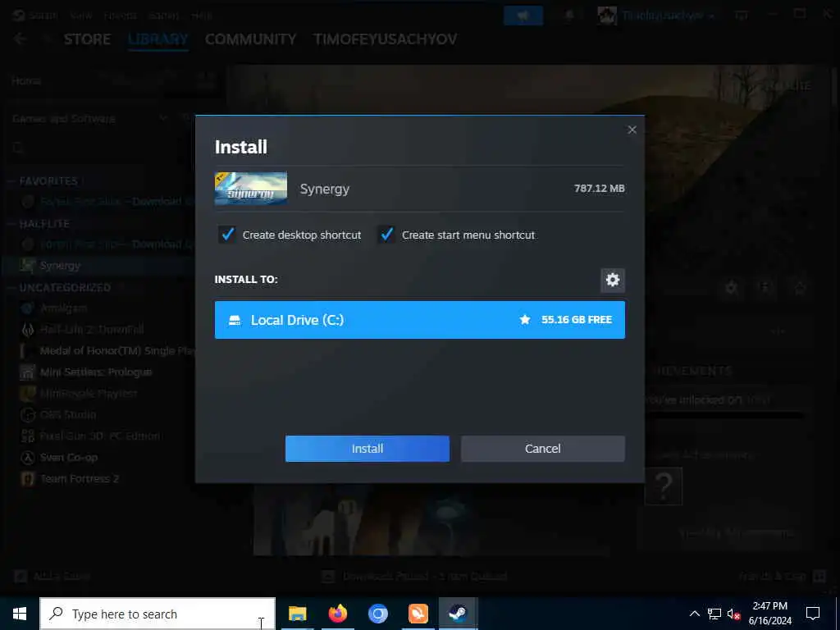Open install folder settings via gear icon

point(612,280)
